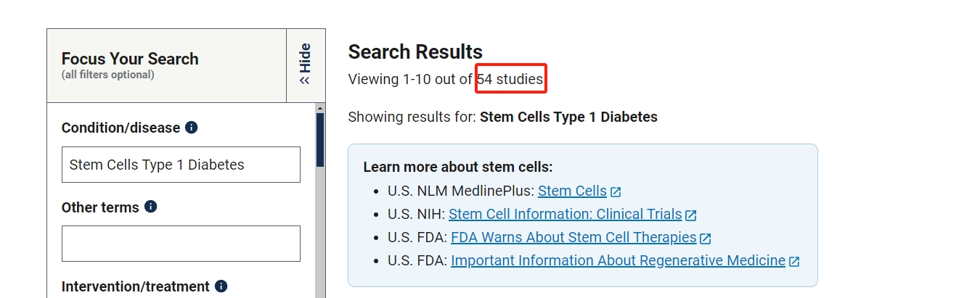Click the Condition/disease info icon

pos(192,128)
